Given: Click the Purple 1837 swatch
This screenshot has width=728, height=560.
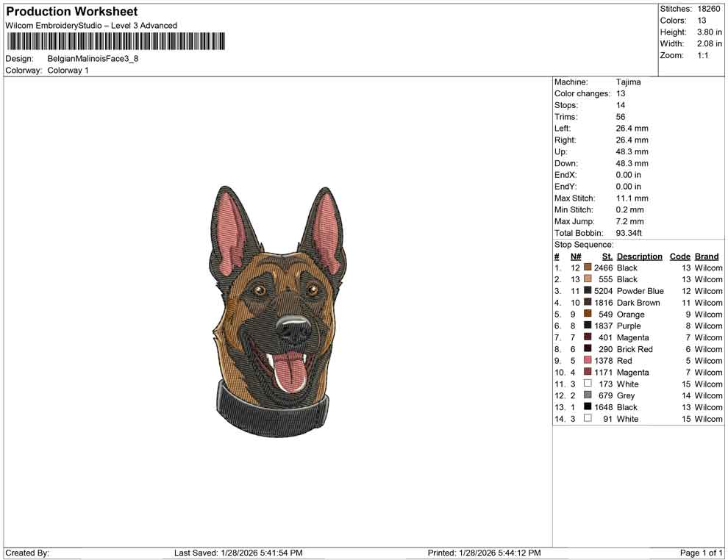Looking at the screenshot, I should 588,326.
